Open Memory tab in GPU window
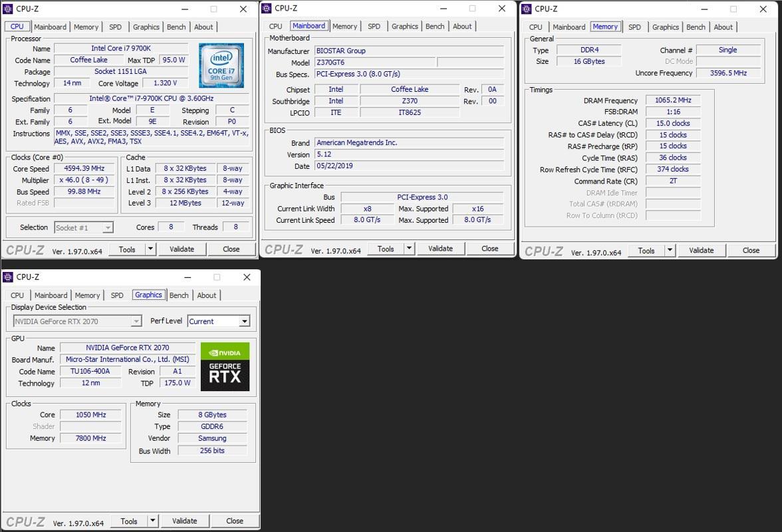 coord(87,295)
